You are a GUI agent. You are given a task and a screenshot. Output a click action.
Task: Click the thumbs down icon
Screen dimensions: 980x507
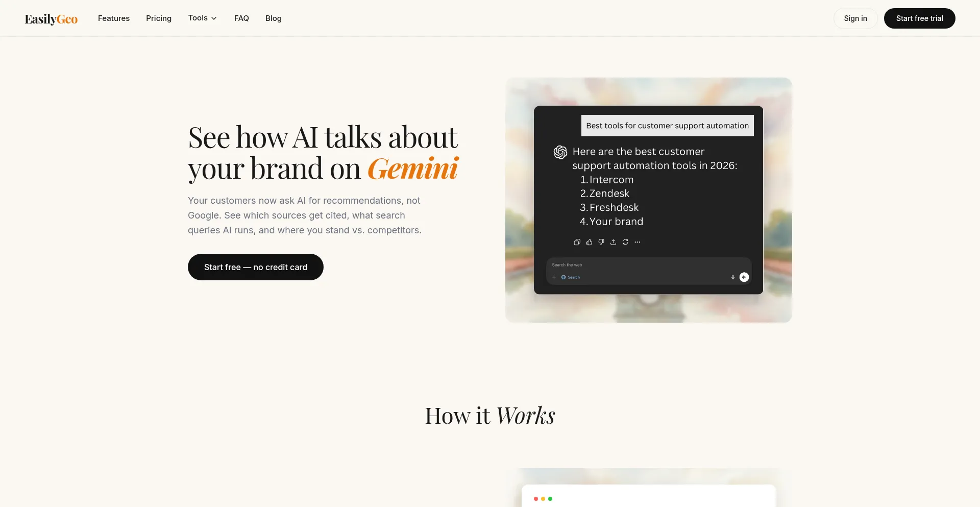pyautogui.click(x=601, y=242)
